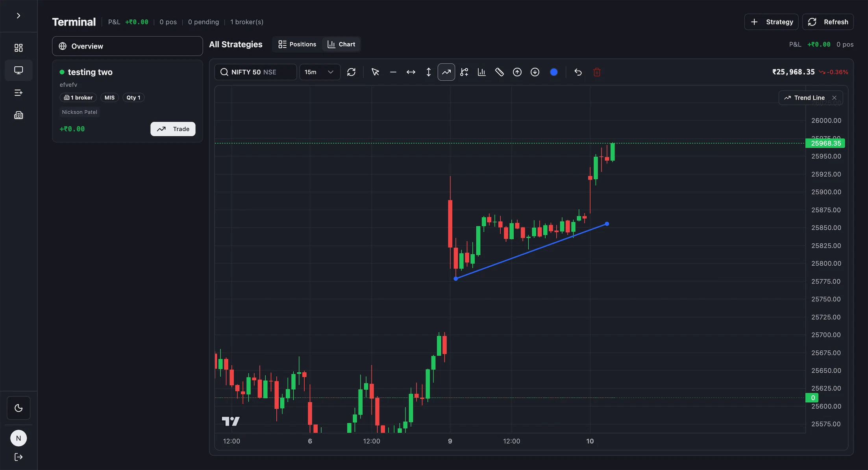Viewport: 868px width, 470px height.
Task: Add a new Strategy
Action: 771,22
